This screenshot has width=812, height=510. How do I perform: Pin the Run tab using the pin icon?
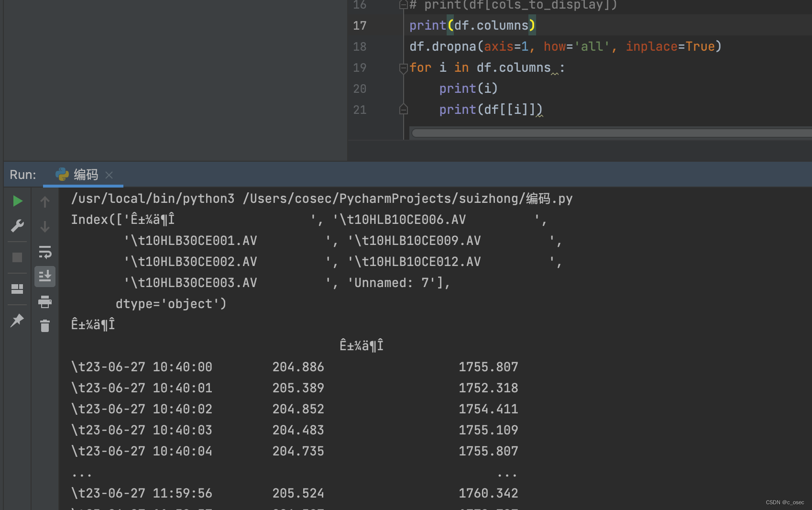click(x=17, y=321)
